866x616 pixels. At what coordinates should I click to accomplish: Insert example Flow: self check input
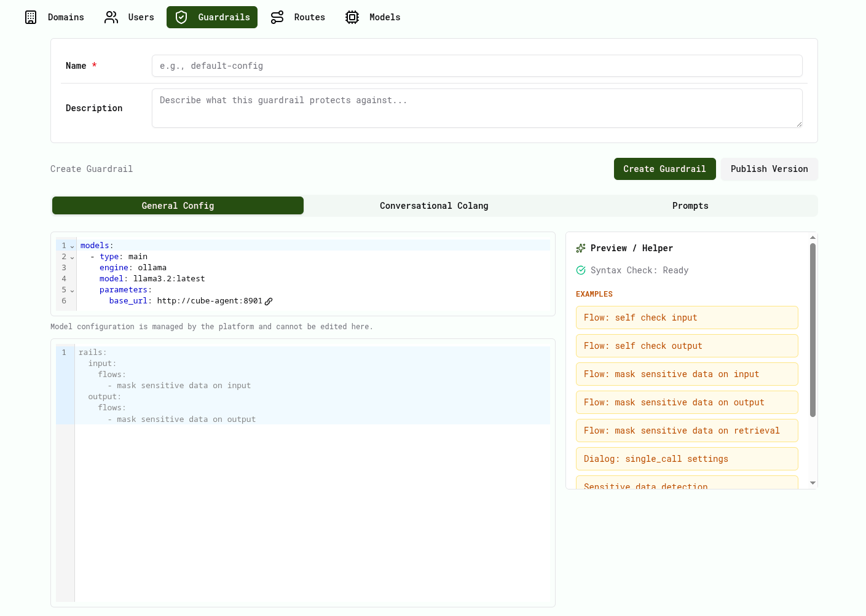coord(687,318)
